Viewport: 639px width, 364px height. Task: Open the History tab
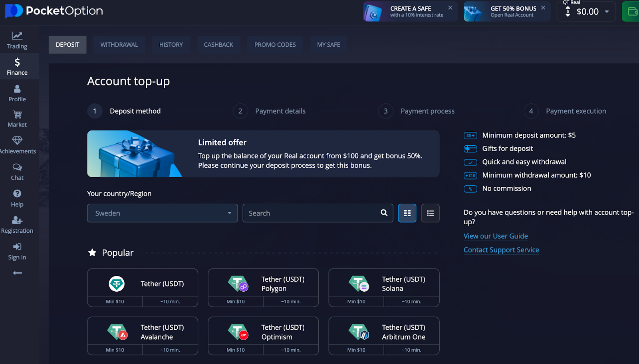pyautogui.click(x=171, y=45)
